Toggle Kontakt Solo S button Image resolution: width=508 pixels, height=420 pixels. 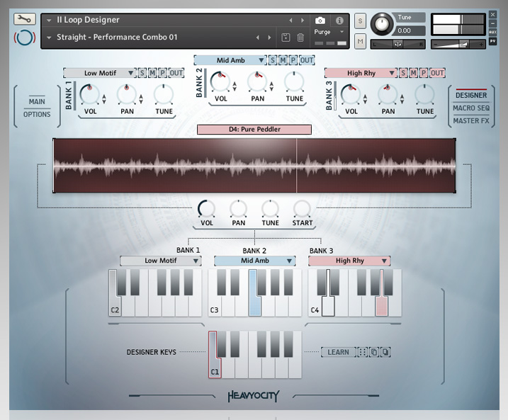pyautogui.click(x=360, y=21)
